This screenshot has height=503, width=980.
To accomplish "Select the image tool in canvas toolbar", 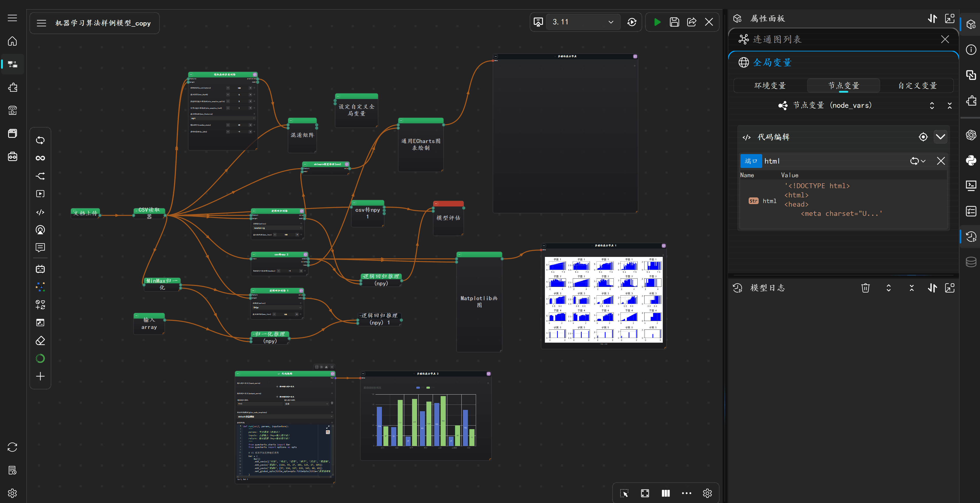I will point(40,323).
